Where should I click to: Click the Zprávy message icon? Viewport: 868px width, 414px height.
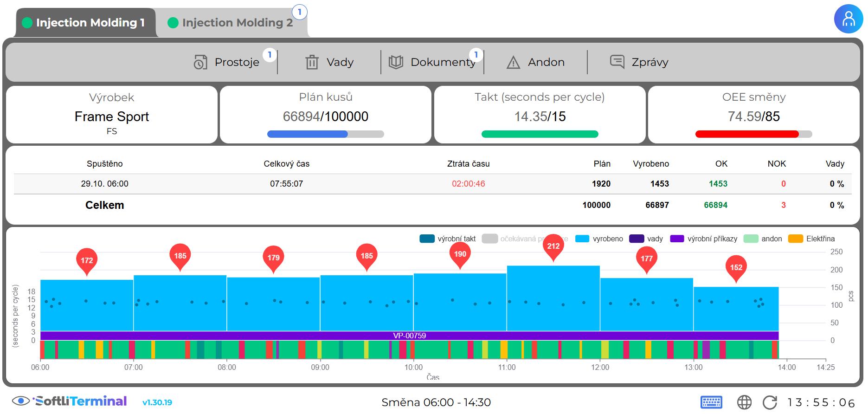pos(617,62)
